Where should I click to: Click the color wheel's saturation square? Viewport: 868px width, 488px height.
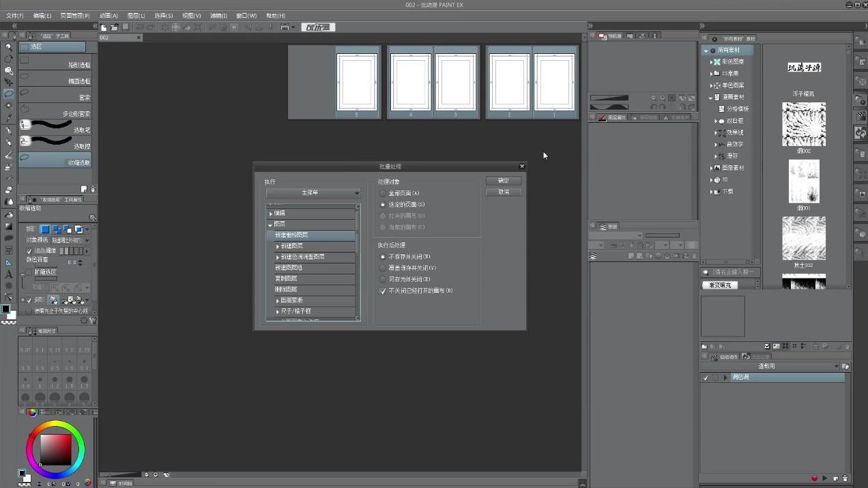coord(55,449)
